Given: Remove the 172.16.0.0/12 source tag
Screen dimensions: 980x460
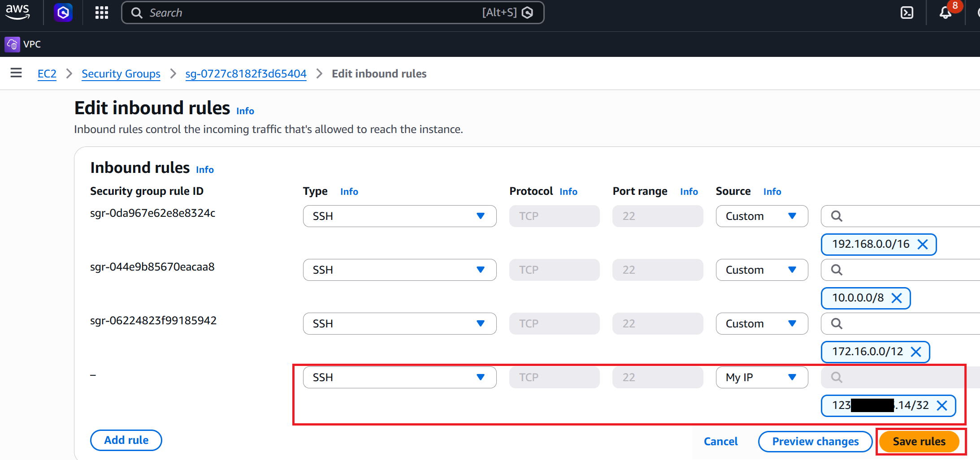Looking at the screenshot, I should (x=916, y=352).
